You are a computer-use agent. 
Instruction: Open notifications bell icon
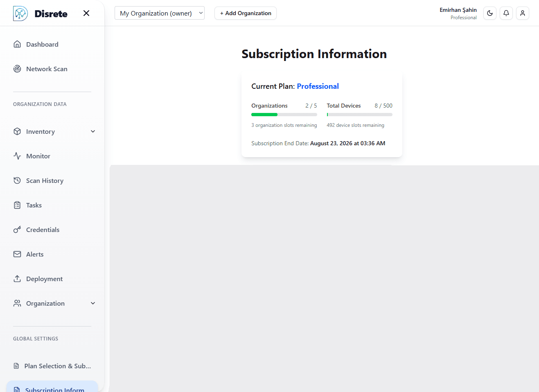[506, 13]
